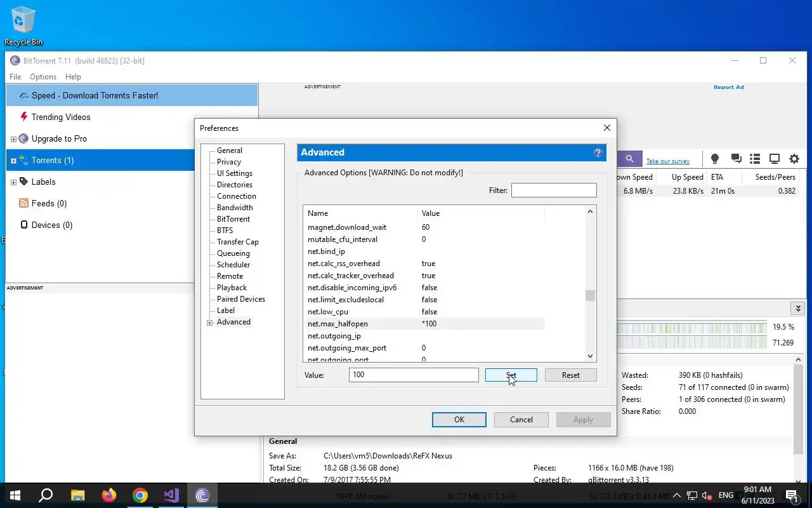Select Directories in preferences tree
812x508 pixels.
click(x=235, y=185)
